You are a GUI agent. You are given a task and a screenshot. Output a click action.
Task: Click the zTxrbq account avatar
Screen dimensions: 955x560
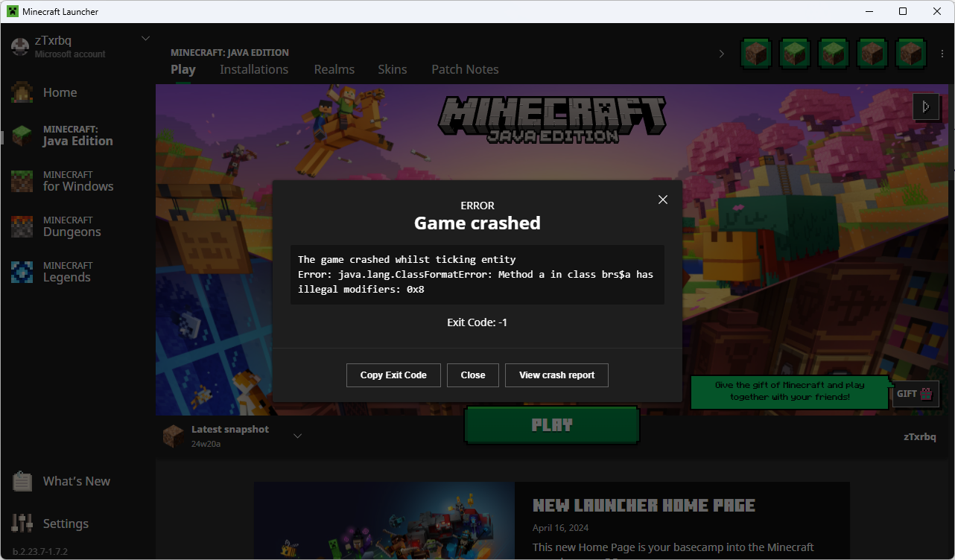click(x=20, y=46)
